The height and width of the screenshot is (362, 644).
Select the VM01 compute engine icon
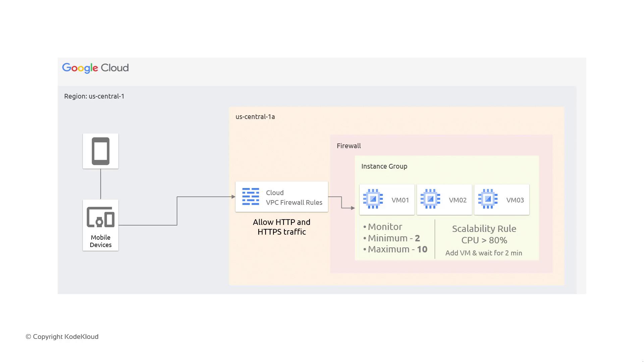(x=373, y=199)
